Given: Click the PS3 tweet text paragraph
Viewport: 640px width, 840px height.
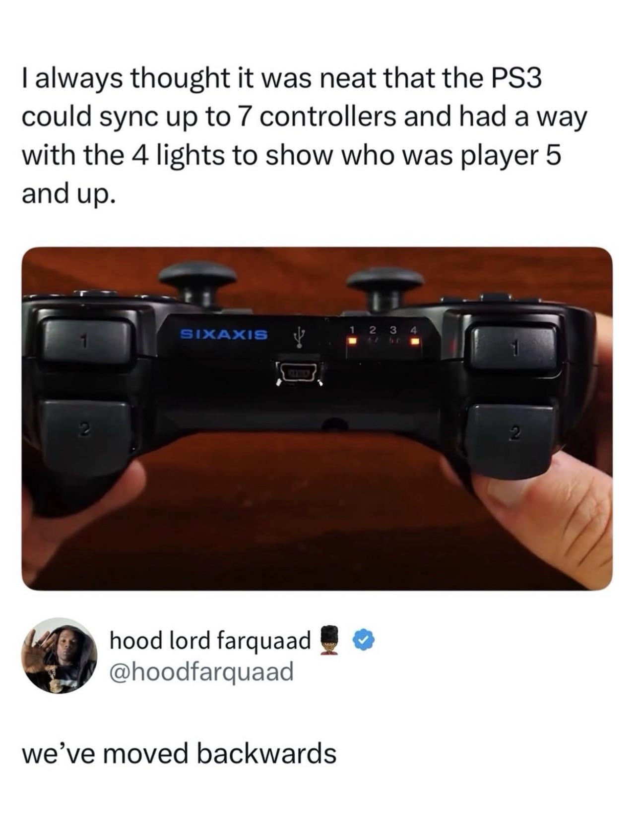Looking at the screenshot, I should pyautogui.click(x=305, y=136).
